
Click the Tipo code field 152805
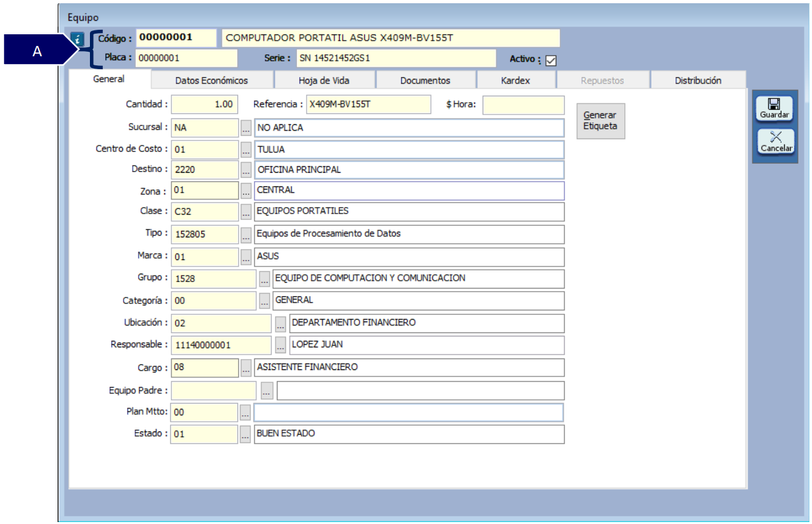coord(205,234)
